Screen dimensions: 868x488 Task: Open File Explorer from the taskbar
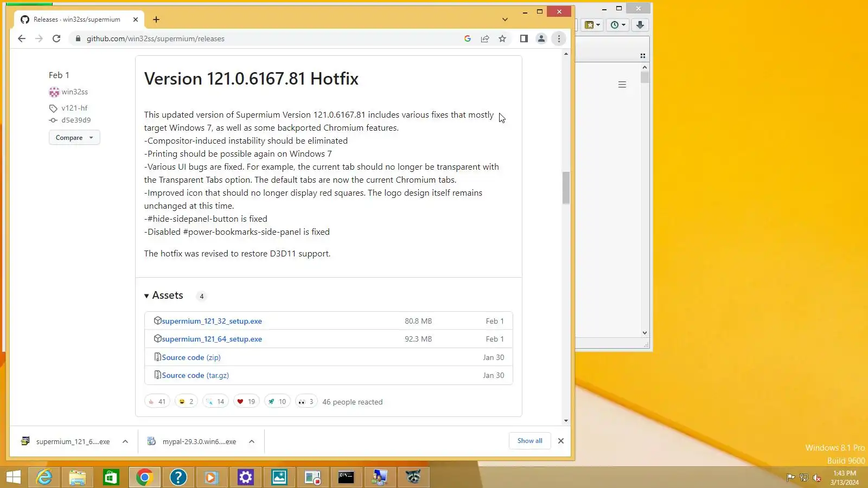pyautogui.click(x=78, y=477)
